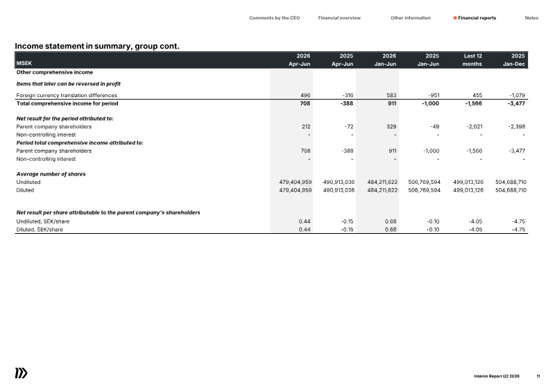Select Foreign currency translation differences row label
This screenshot has height=392, width=555.
pos(67,95)
